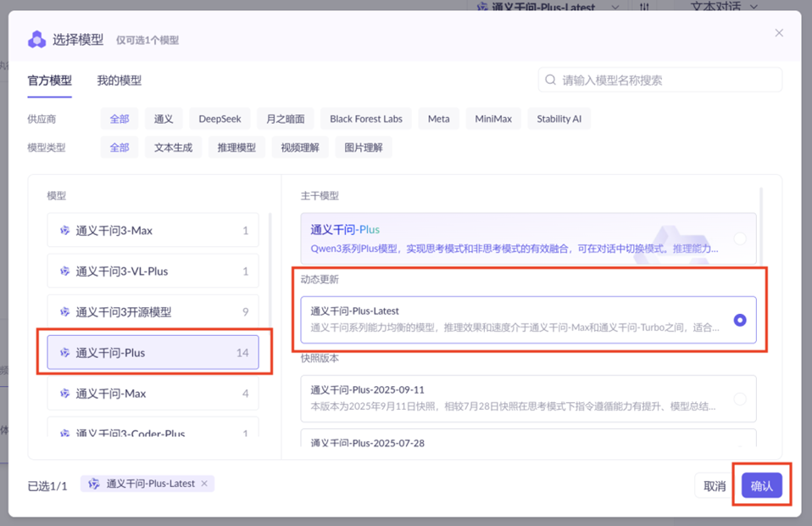Click the right model versions scrollbar

tap(761, 228)
